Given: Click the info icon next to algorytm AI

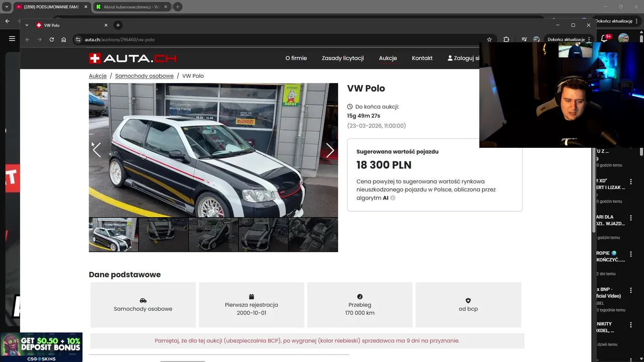Looking at the screenshot, I should click(x=393, y=198).
